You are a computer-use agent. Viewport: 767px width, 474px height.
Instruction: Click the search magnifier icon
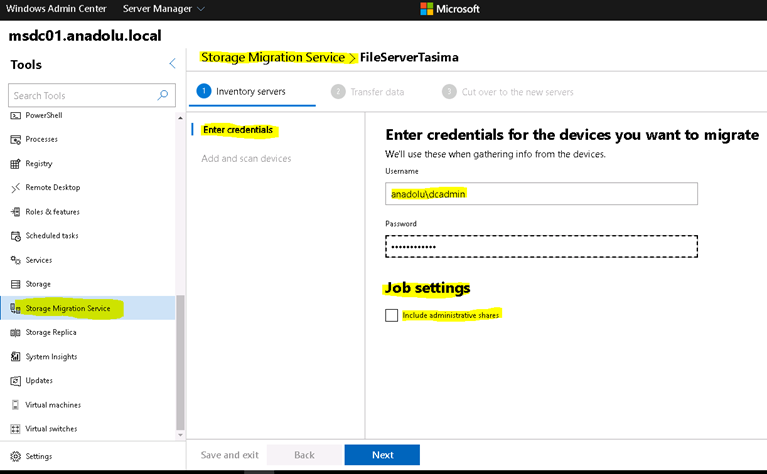(x=163, y=95)
